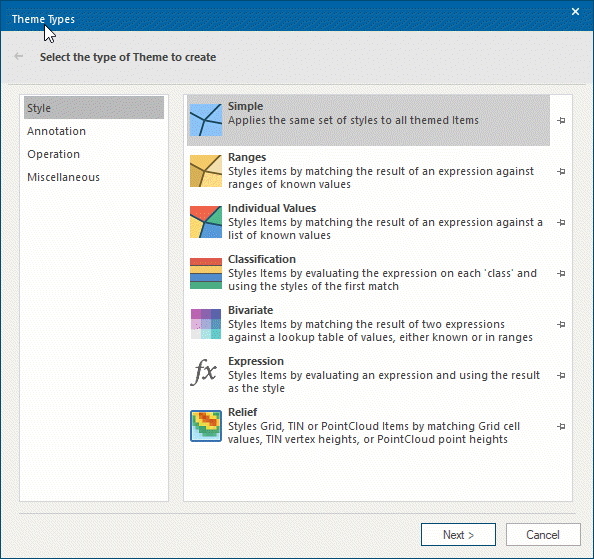Image resolution: width=594 pixels, height=559 pixels.
Task: Click the Next button
Action: coord(458,534)
